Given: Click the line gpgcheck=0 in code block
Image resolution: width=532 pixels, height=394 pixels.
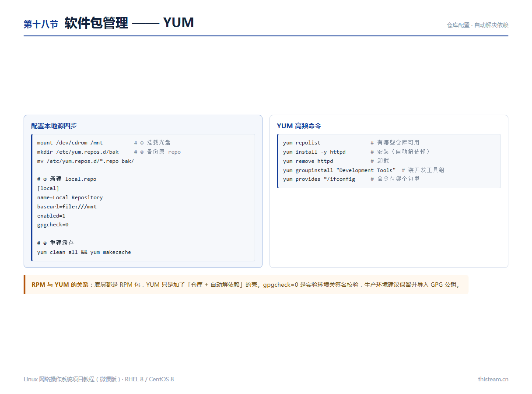Looking at the screenshot, I should coord(53,225).
